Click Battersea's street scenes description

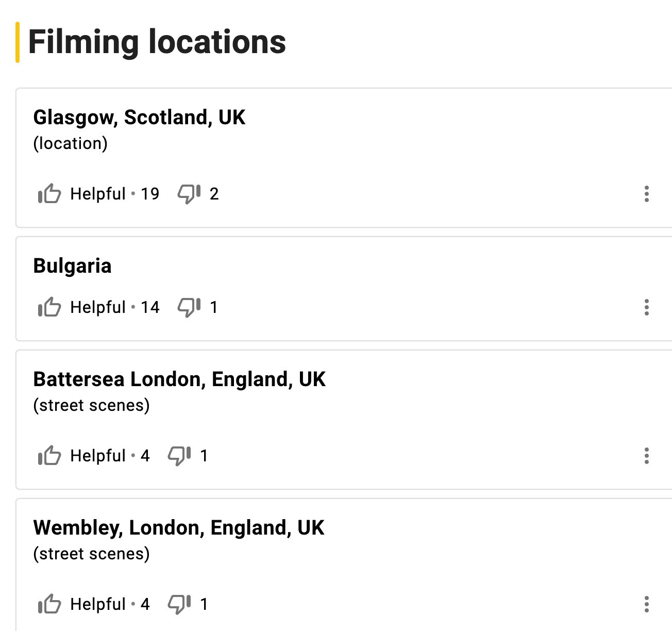pos(91,405)
